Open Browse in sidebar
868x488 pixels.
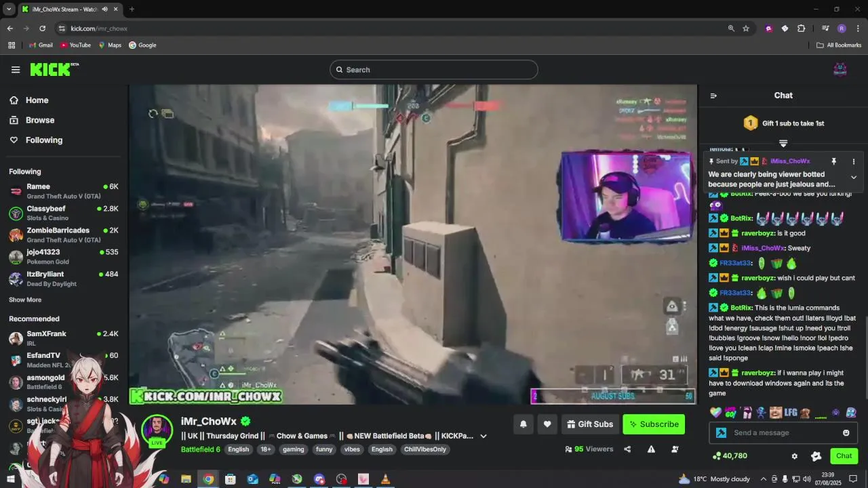coord(40,120)
